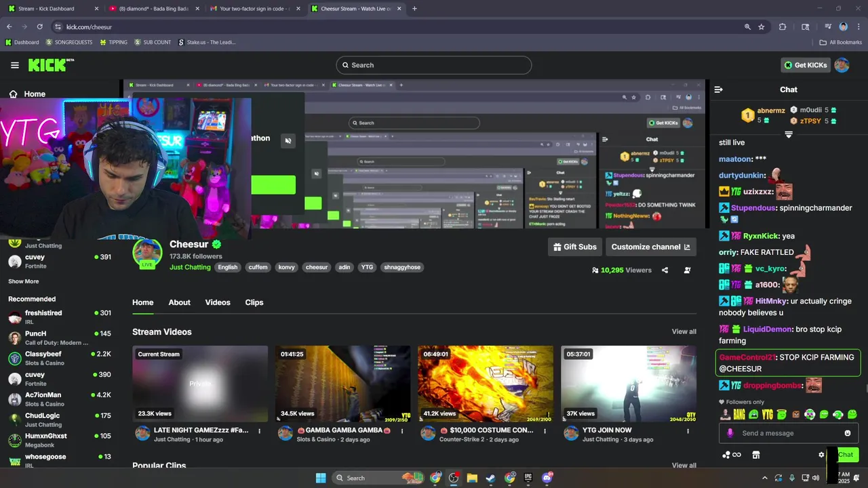Screen dimensions: 868x488
Task: Expand the chat leaderboard arrow
Action: [789, 135]
